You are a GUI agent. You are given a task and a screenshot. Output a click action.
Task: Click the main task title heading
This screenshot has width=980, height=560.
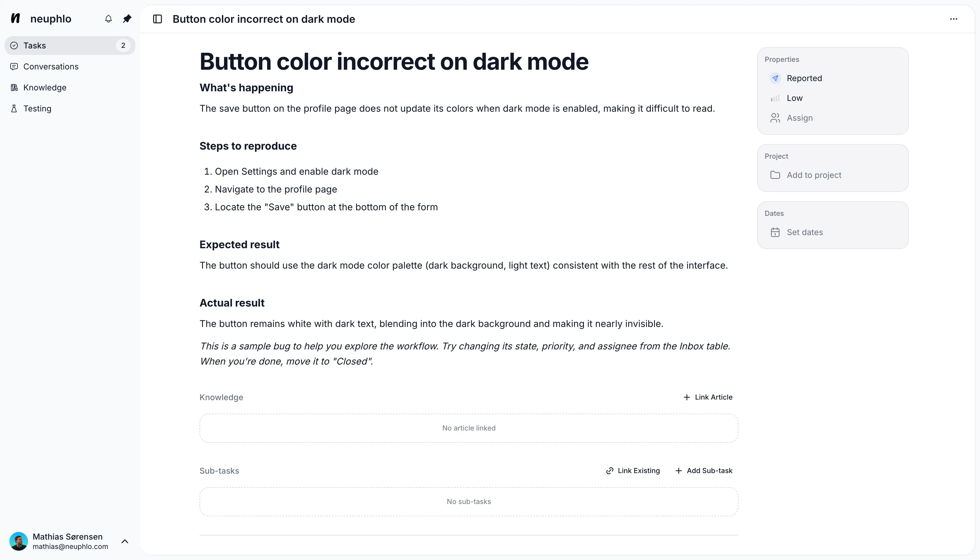pos(394,62)
